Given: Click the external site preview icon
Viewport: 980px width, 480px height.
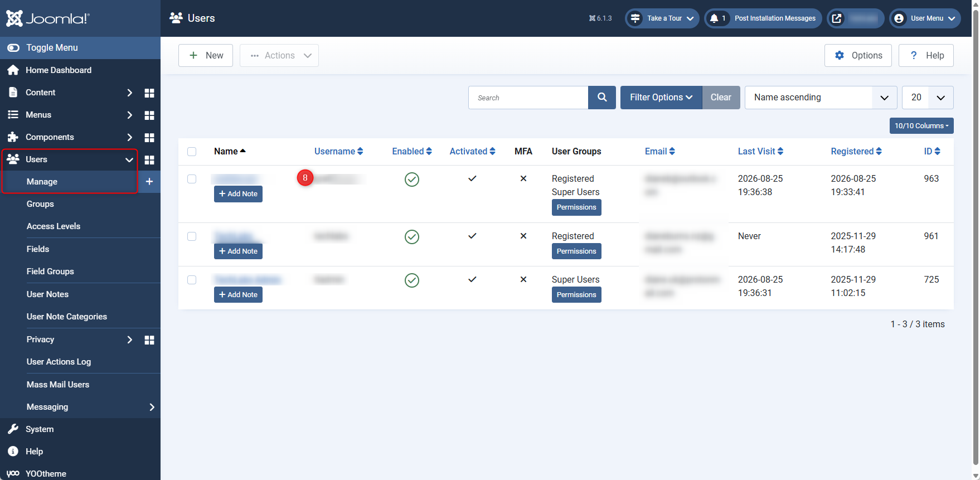Looking at the screenshot, I should pos(837,18).
